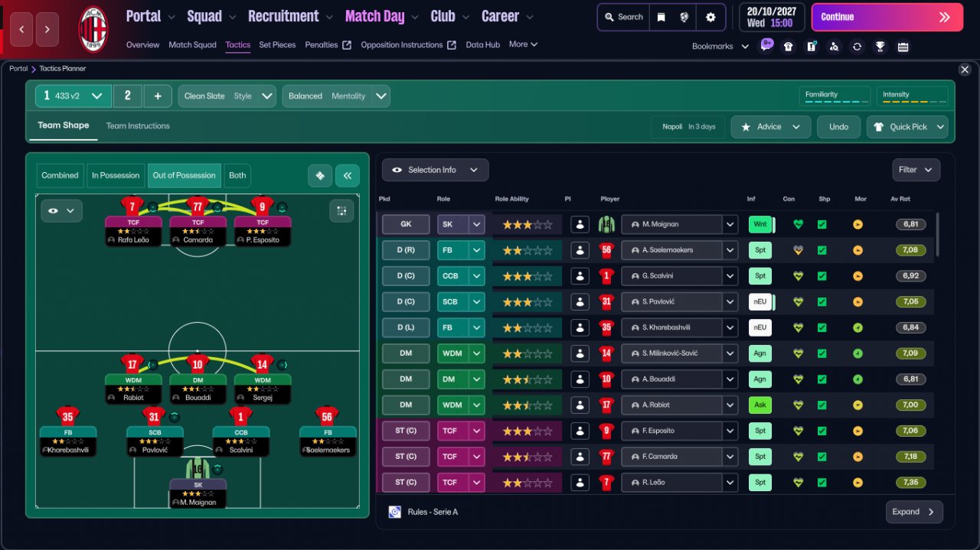This screenshot has width=980, height=550.
Task: Toggle shape checkbox for M. Maignan
Action: (822, 225)
